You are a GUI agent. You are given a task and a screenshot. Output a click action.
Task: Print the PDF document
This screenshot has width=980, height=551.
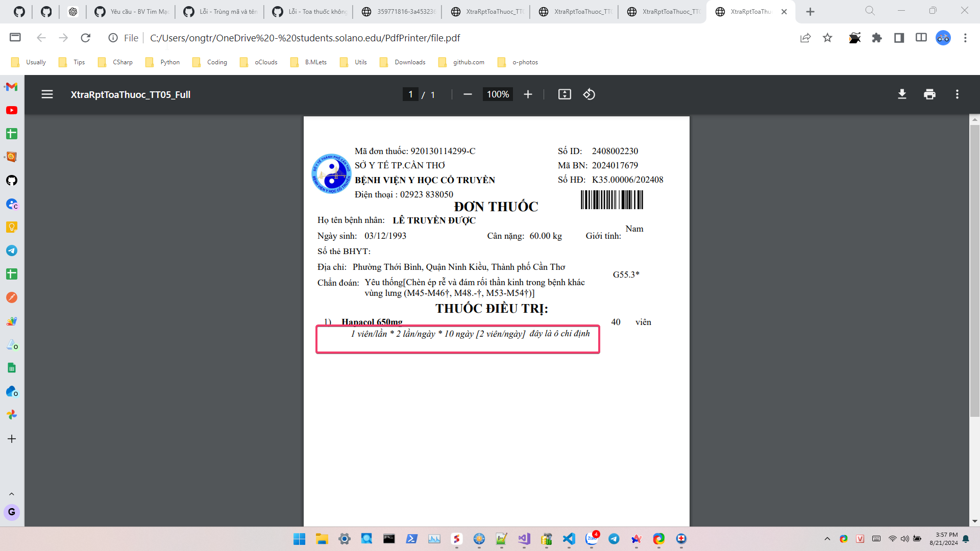(929, 94)
